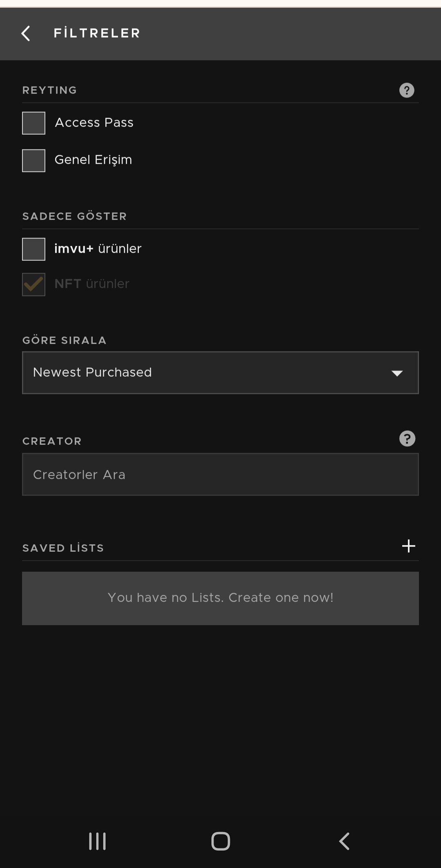Tap 'You have no Lists. Create one now!'
The width and height of the screenshot is (441, 868).
[220, 598]
